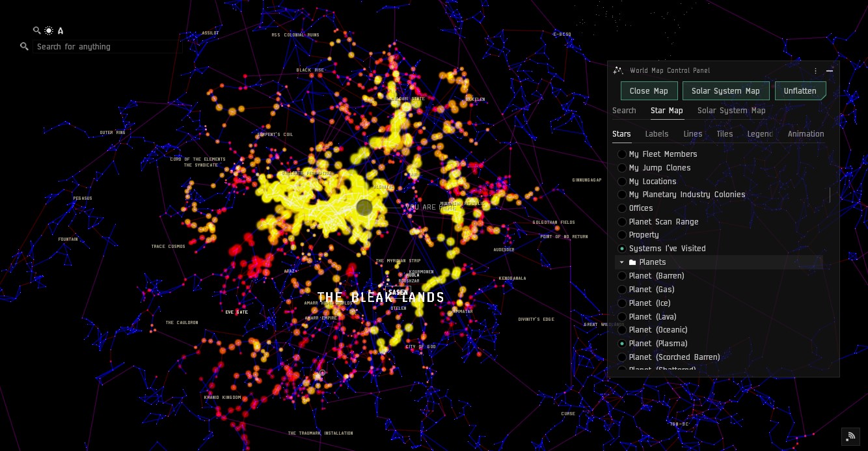Collapse the Planets folder group

coord(622,262)
